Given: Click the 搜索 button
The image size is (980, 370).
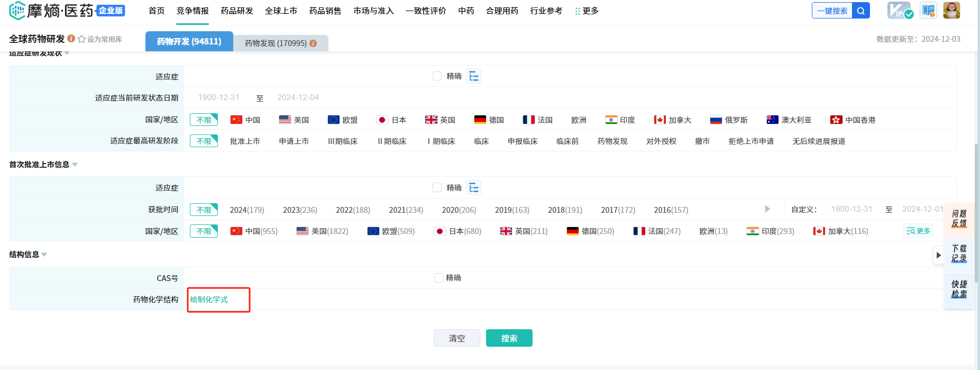Looking at the screenshot, I should (x=509, y=338).
